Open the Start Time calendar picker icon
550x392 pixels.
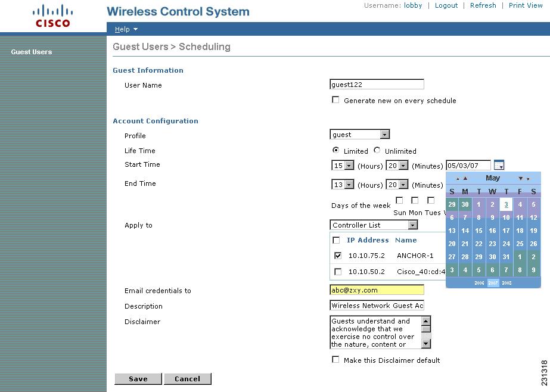[x=499, y=165]
